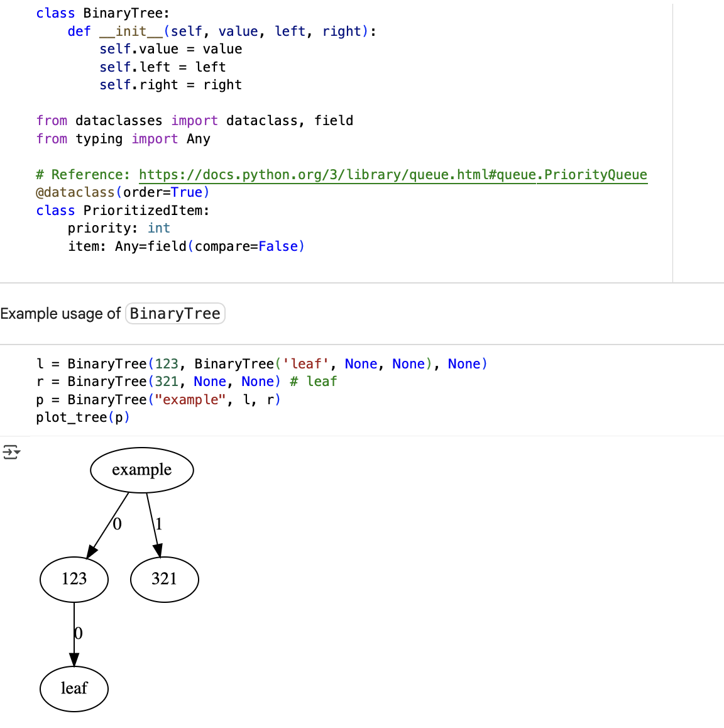The height and width of the screenshot is (728, 724).
Task: Toggle the cell output actions icon
Action: click(x=11, y=452)
